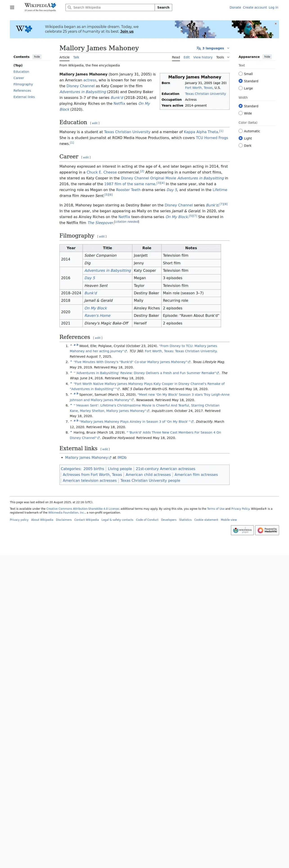Edit the Filmography section

[102, 237]
